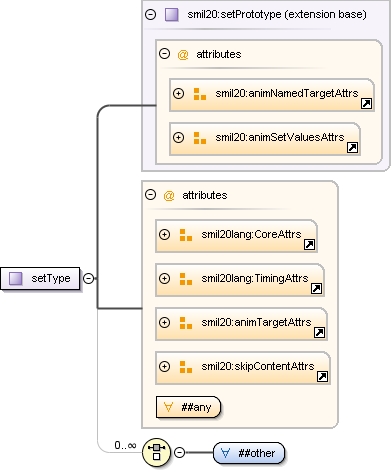Image resolution: width=392 pixels, height=472 pixels.
Task: Click 'attributes' heading of lower group
Action: point(205,195)
